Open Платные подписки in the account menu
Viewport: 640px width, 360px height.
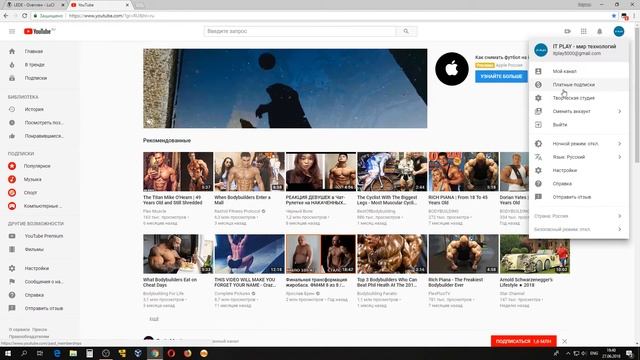point(579,85)
